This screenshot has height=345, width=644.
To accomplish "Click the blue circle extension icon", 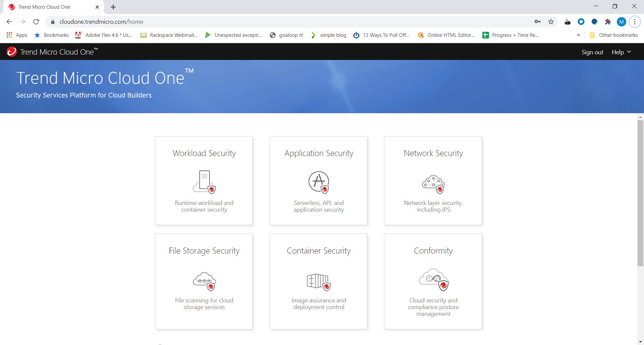I will (x=581, y=22).
